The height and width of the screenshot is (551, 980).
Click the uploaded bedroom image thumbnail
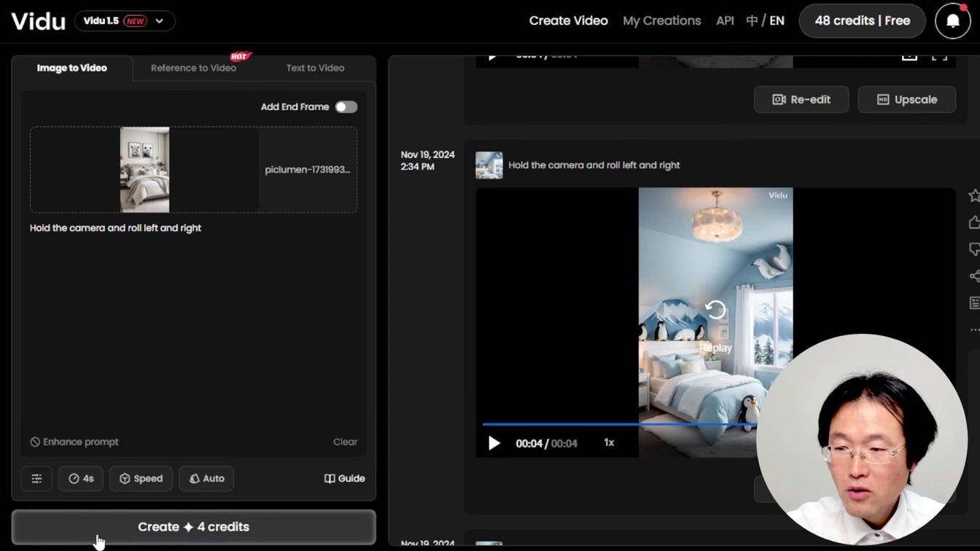(x=144, y=170)
